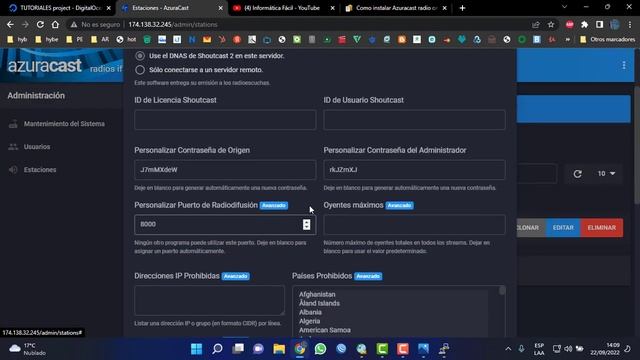
Task: Open the browser extensions puzzle icon
Action: click(x=584, y=24)
